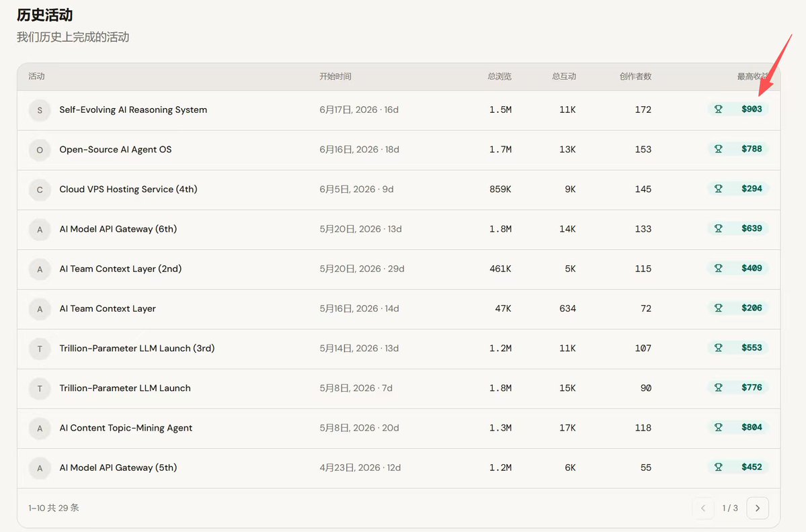This screenshot has width=806, height=532.
Task: Click the $804 top earnings value
Action: point(752,427)
